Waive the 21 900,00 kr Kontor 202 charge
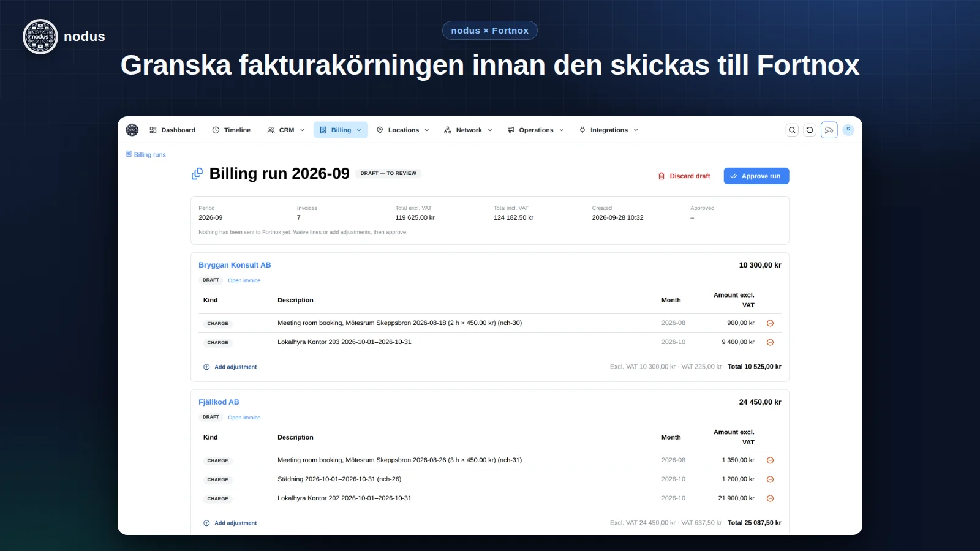980x551 pixels. pyautogui.click(x=771, y=498)
